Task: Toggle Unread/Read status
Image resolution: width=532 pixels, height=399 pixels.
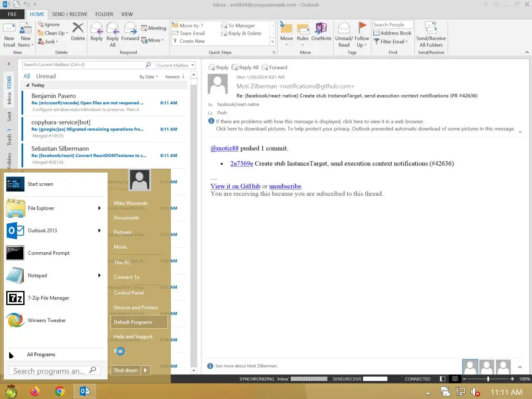Action: click(344, 35)
